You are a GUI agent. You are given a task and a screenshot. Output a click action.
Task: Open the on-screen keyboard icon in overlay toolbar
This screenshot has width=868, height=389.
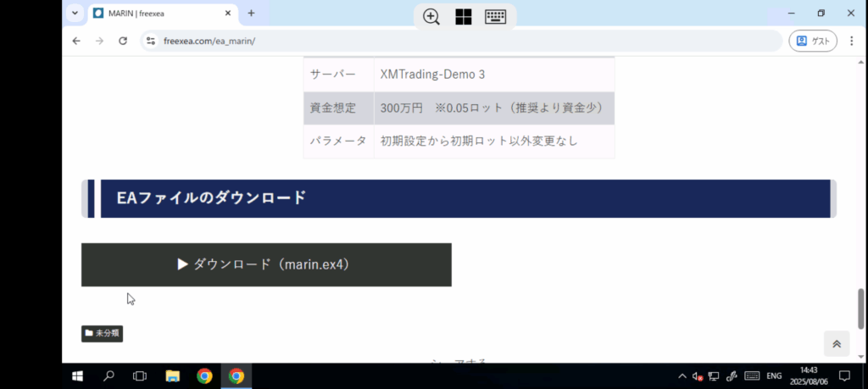[x=496, y=17]
